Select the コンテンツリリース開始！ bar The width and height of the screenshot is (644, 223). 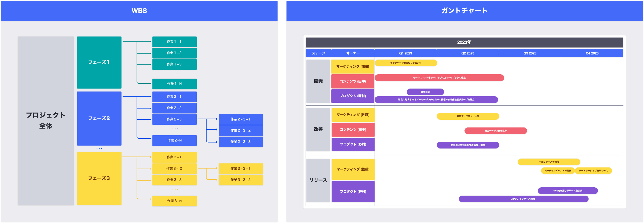pyautogui.click(x=524, y=199)
